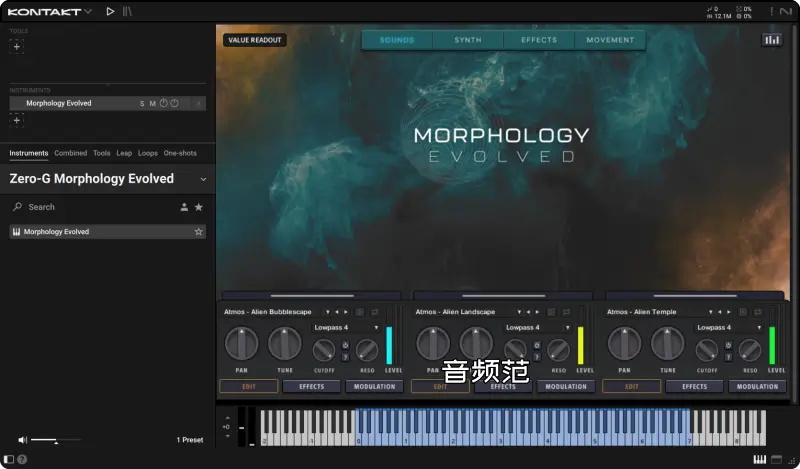Click Effects button in Alien Bubblescape layer

tap(311, 386)
